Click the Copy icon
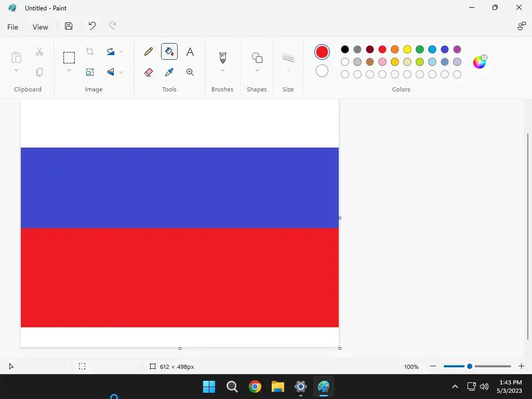This screenshot has width=532, height=399. click(39, 72)
